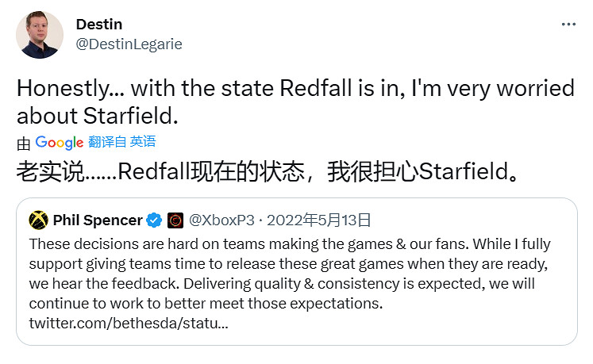
Task: Click the '英语' source language link
Action: pyautogui.click(x=143, y=143)
